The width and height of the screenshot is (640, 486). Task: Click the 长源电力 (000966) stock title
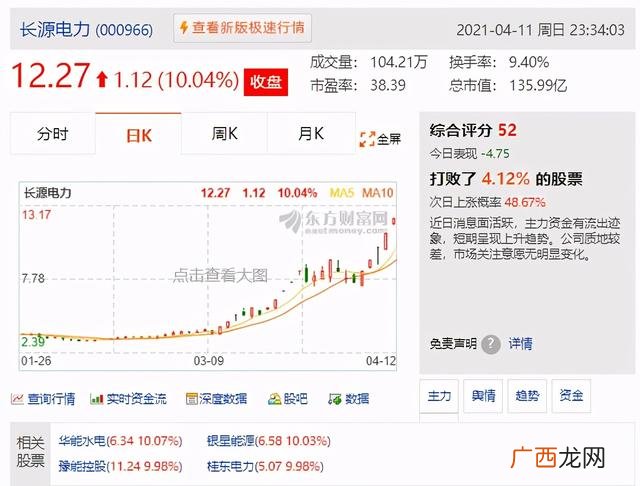87,30
